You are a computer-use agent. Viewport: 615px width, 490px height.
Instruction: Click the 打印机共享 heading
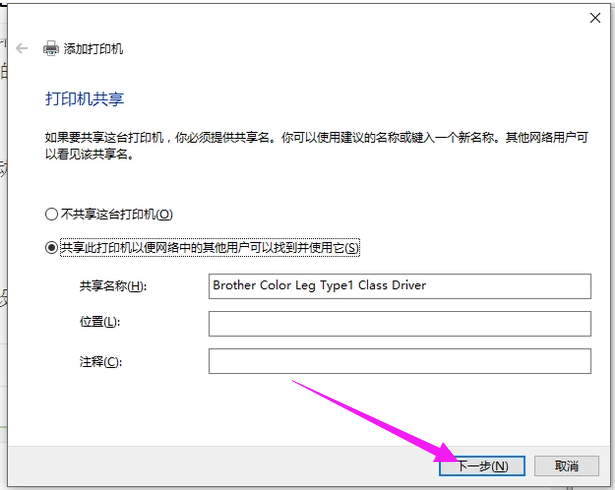[x=85, y=100]
